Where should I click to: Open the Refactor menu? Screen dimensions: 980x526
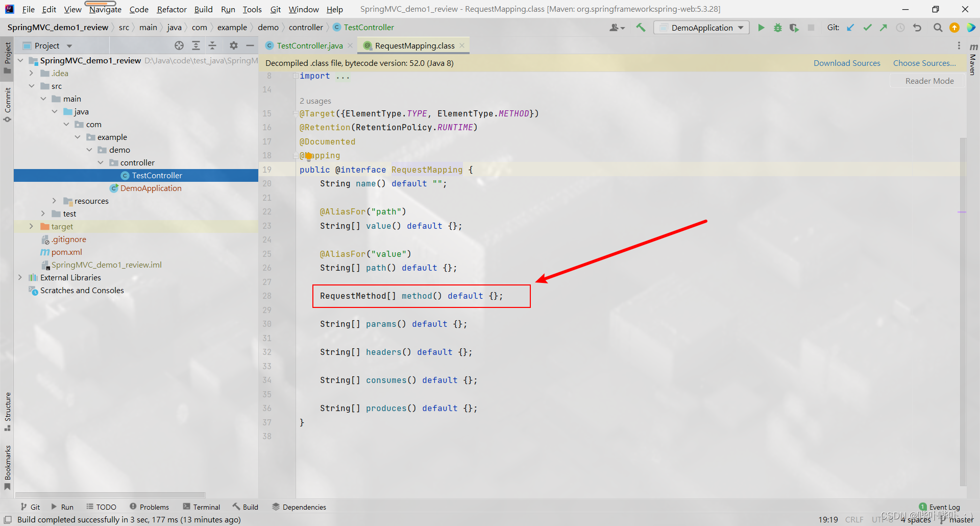[x=171, y=9]
